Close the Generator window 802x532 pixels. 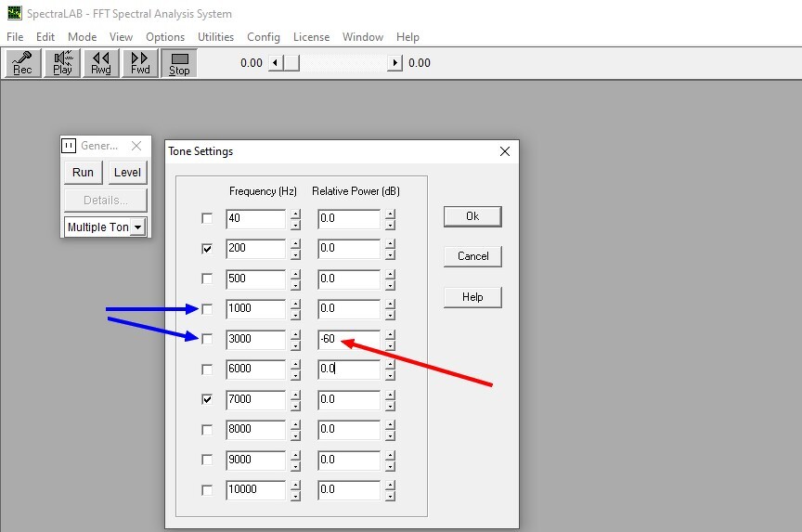(136, 146)
